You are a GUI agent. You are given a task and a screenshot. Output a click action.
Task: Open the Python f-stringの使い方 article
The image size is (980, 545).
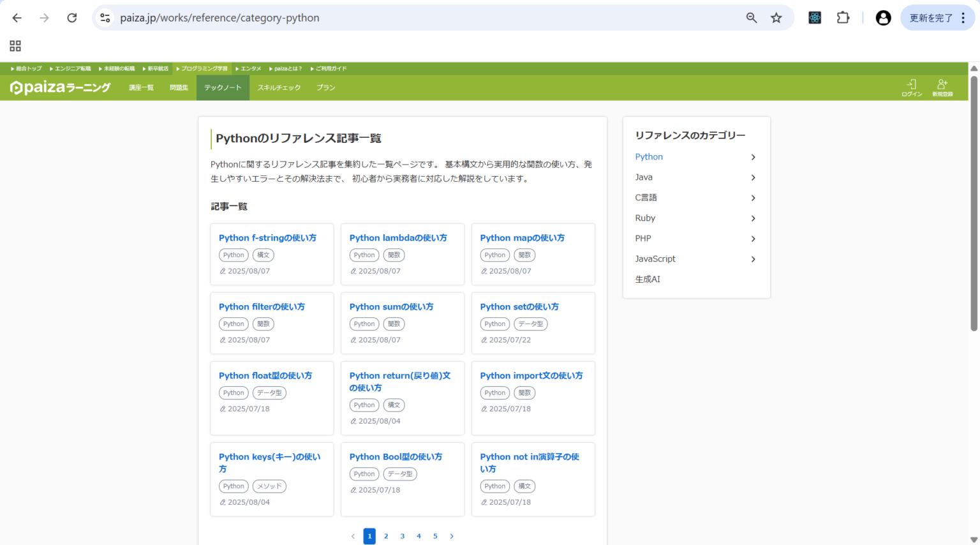coord(267,237)
